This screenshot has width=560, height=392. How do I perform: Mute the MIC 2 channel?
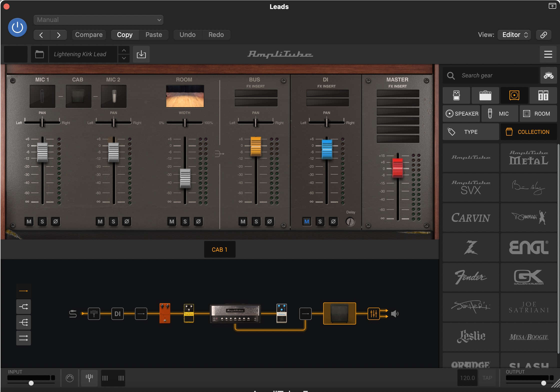(x=100, y=221)
